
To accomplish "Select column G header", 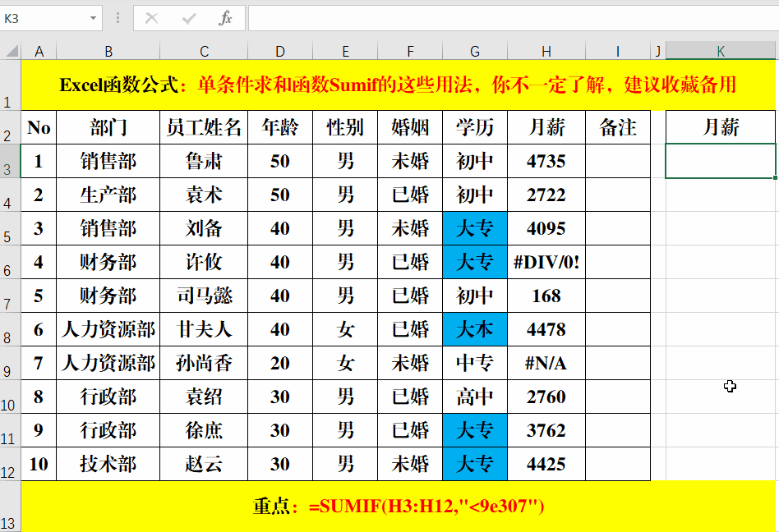I will pos(475,51).
